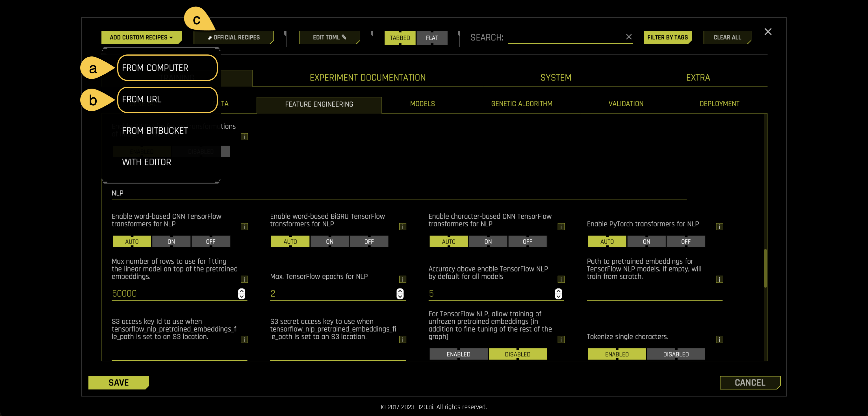This screenshot has height=416, width=868.
Task: Show info for Tokenize single characters
Action: click(x=719, y=339)
